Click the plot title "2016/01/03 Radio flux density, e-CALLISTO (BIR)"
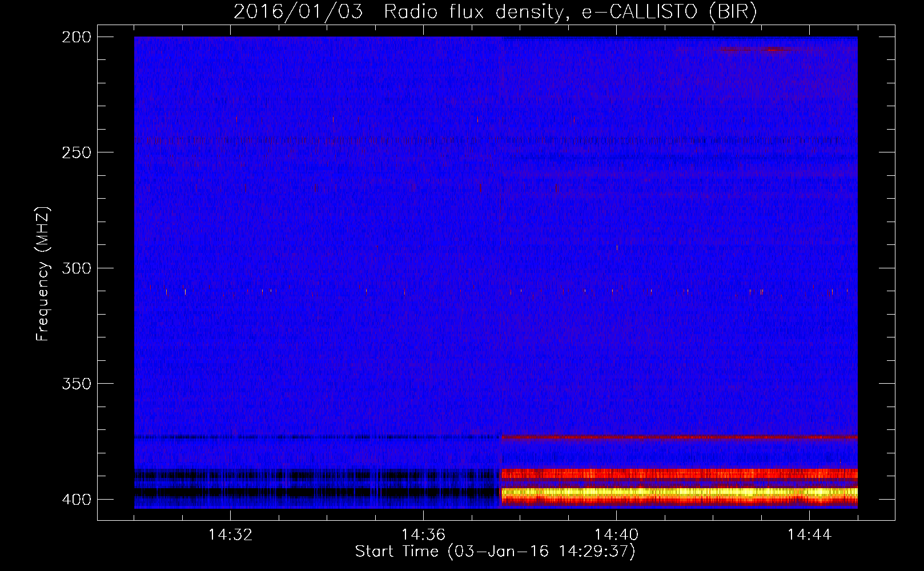924x571 pixels. (x=495, y=11)
